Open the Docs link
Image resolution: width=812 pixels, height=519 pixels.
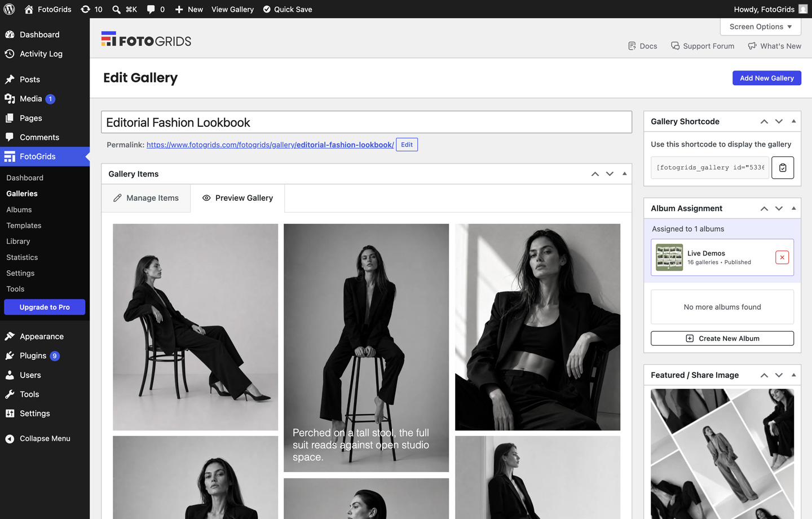pyautogui.click(x=643, y=46)
